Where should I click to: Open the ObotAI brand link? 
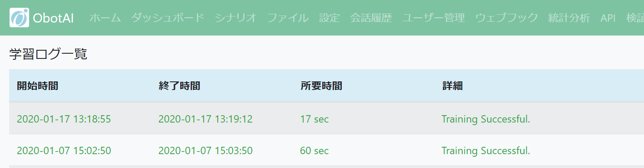click(x=42, y=18)
